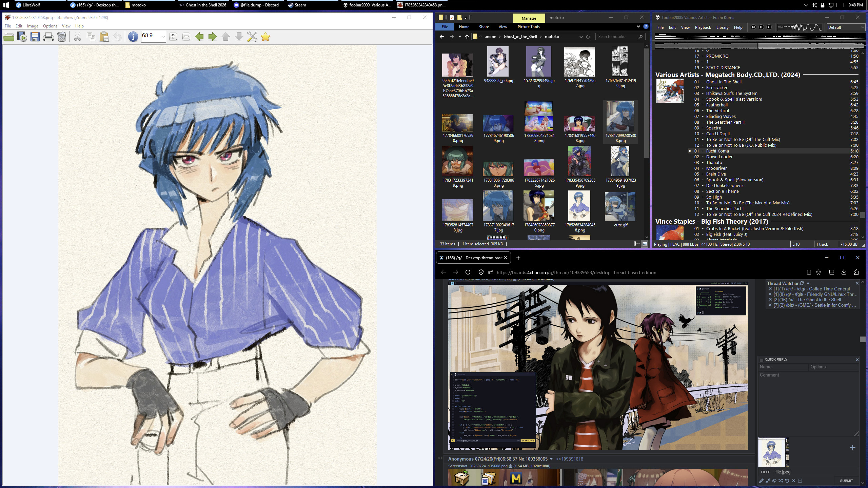Click the Comment field in Quick Reply
The image size is (868, 488).
[x=808, y=404]
